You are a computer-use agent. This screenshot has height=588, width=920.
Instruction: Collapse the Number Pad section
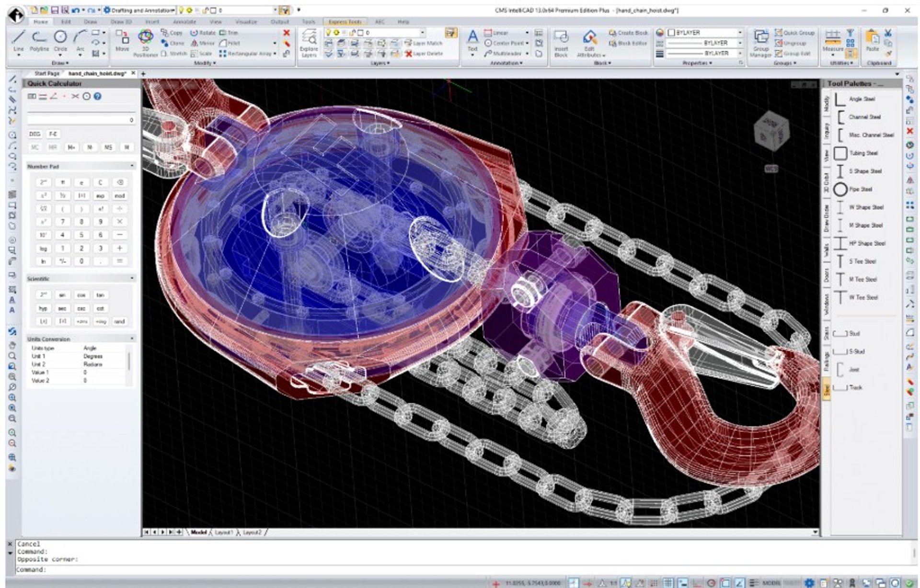132,166
